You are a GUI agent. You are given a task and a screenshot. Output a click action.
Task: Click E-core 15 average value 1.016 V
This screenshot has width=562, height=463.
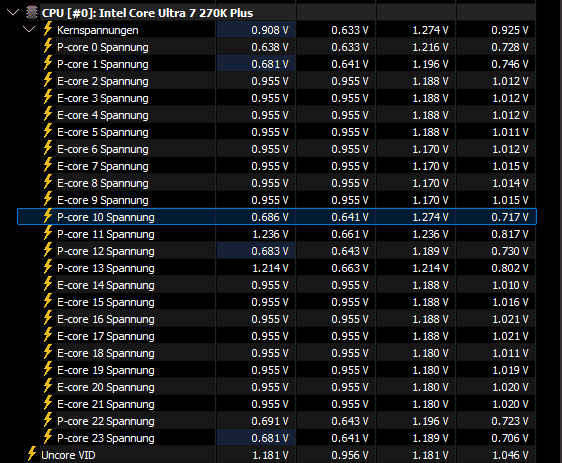510,302
